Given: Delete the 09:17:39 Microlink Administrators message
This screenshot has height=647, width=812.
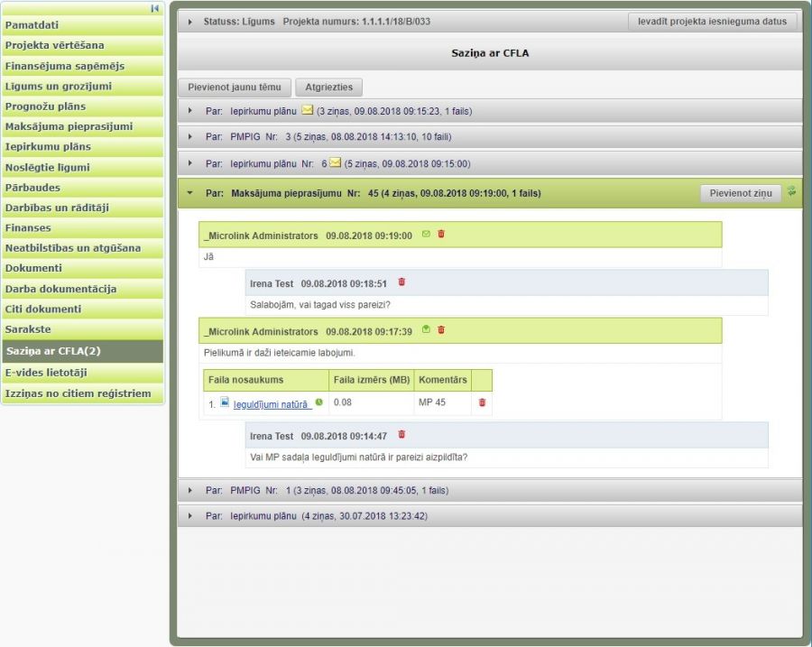Looking at the screenshot, I should pyautogui.click(x=441, y=330).
